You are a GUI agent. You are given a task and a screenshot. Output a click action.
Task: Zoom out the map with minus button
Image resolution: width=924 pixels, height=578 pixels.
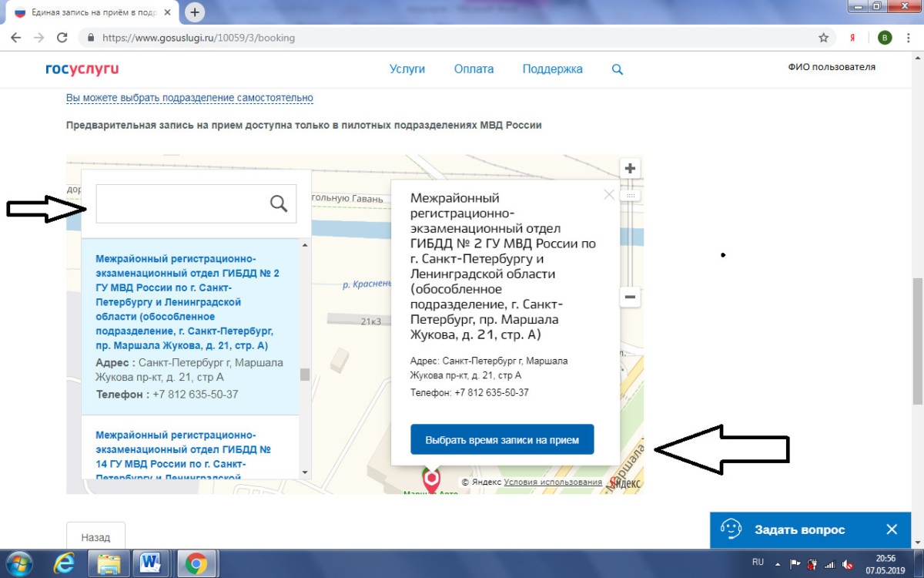[x=630, y=297]
